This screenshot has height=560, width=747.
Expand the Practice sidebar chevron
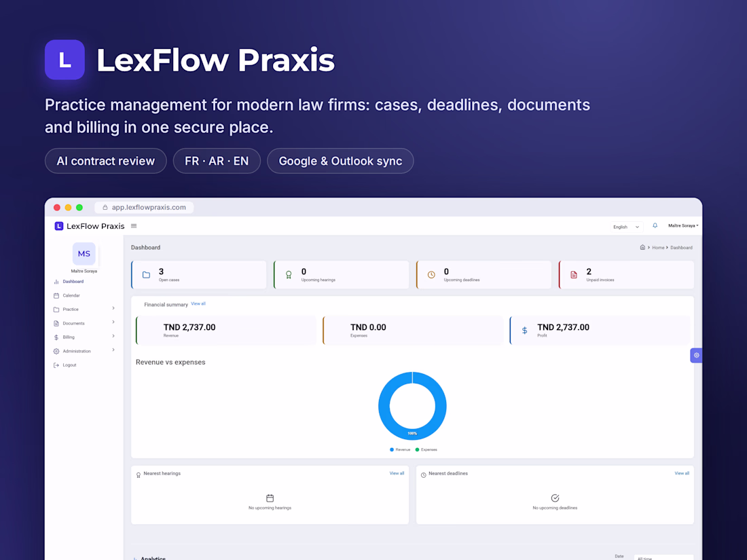click(113, 309)
